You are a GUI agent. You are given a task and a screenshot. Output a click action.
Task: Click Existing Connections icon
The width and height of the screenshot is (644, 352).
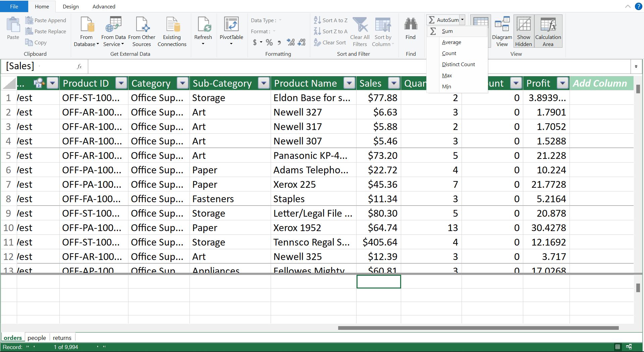pos(172,25)
